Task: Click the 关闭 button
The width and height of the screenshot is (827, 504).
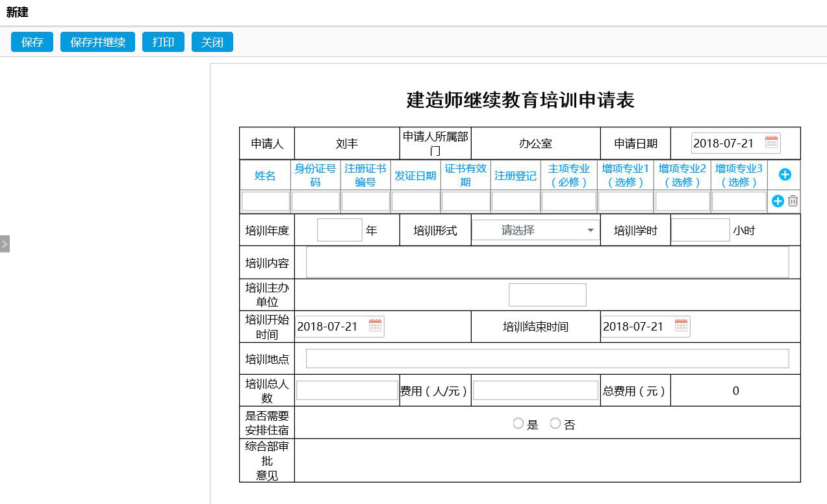Action: click(212, 42)
